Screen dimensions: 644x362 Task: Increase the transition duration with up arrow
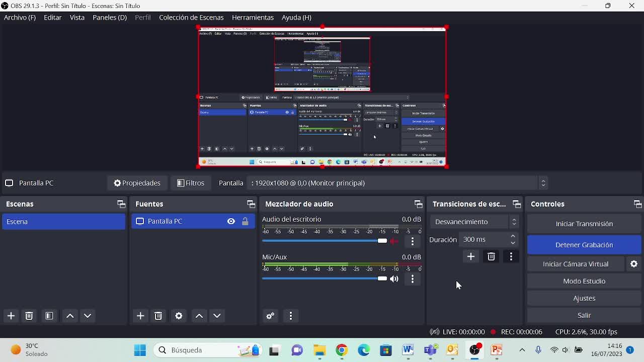pos(513,236)
